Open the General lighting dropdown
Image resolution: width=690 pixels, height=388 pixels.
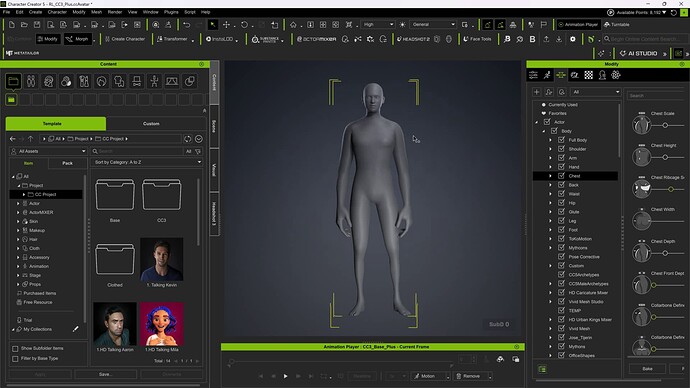tap(433, 25)
